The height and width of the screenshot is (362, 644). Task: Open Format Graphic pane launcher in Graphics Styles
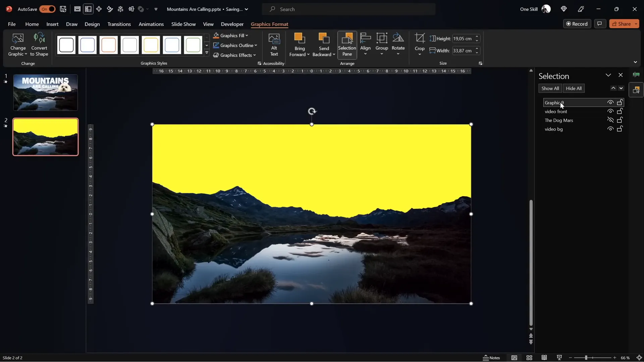(259, 63)
